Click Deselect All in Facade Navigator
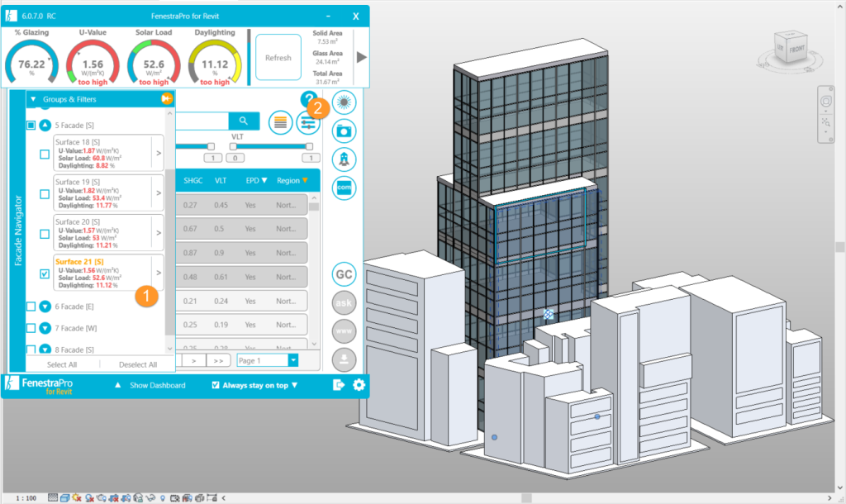Viewport: 846px width, 504px height. 138,364
